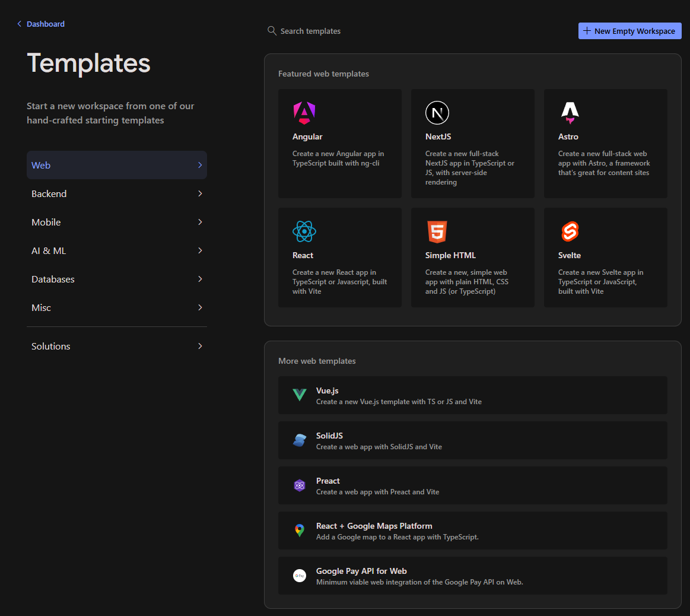
Task: Select the Databases category
Action: click(117, 279)
